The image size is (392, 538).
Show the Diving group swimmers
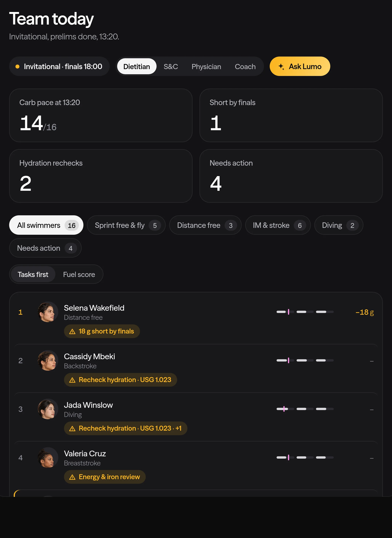pos(338,225)
